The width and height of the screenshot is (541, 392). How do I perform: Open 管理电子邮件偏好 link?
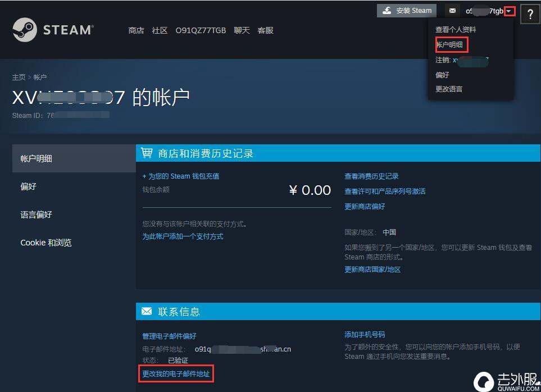pos(170,336)
